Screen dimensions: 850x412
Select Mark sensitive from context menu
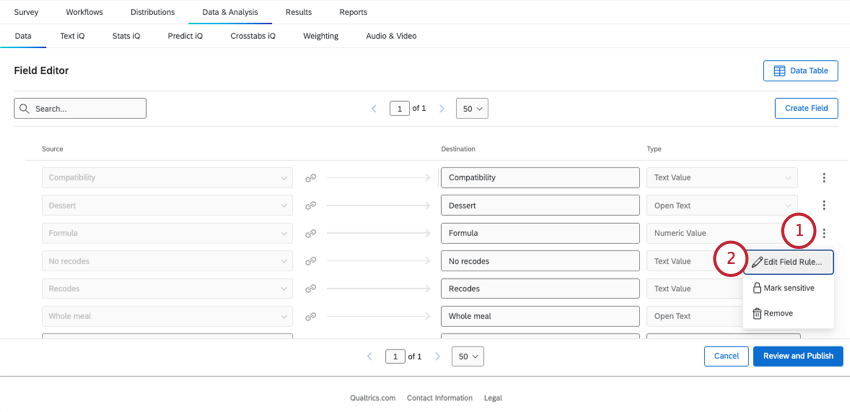pos(783,288)
